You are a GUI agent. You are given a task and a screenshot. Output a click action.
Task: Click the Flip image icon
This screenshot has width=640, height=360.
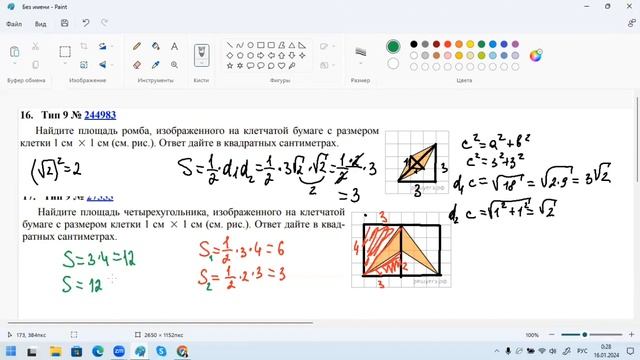(x=102, y=64)
